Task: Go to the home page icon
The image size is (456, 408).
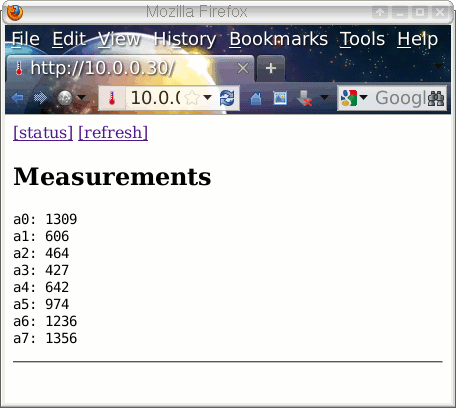Action: (256, 98)
